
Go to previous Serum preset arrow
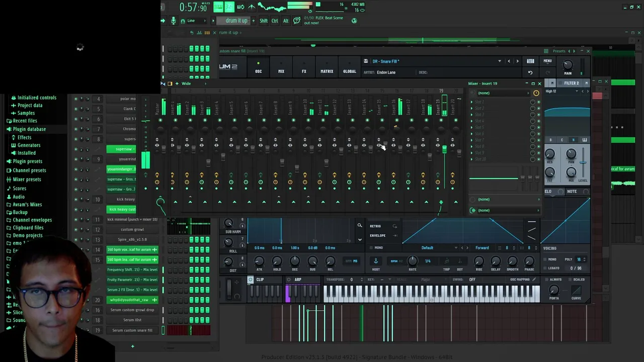(509, 61)
